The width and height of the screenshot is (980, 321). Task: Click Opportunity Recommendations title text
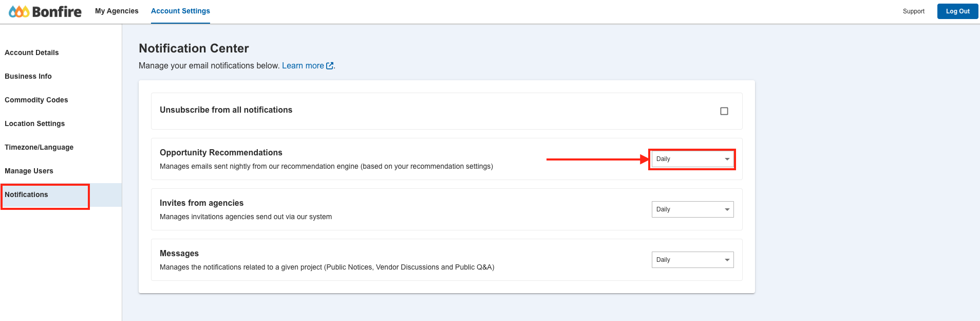tap(221, 153)
